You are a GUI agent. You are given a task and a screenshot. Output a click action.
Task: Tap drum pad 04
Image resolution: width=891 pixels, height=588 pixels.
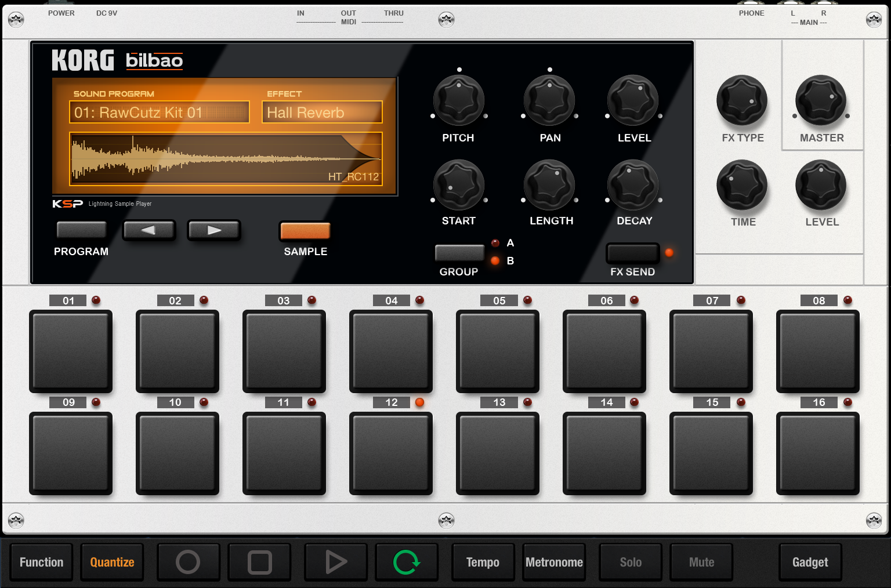tap(391, 351)
